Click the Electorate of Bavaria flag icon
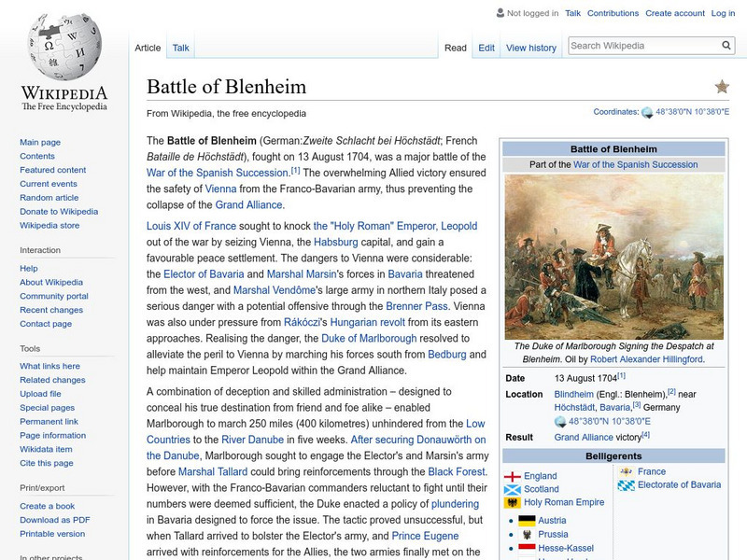747x560 pixels. pyautogui.click(x=626, y=485)
